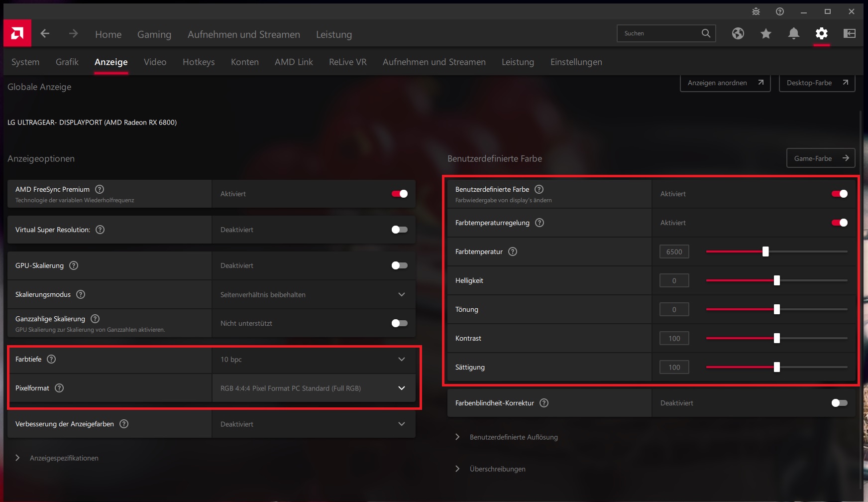The width and height of the screenshot is (868, 502).
Task: Open the Home menu
Action: [108, 34]
